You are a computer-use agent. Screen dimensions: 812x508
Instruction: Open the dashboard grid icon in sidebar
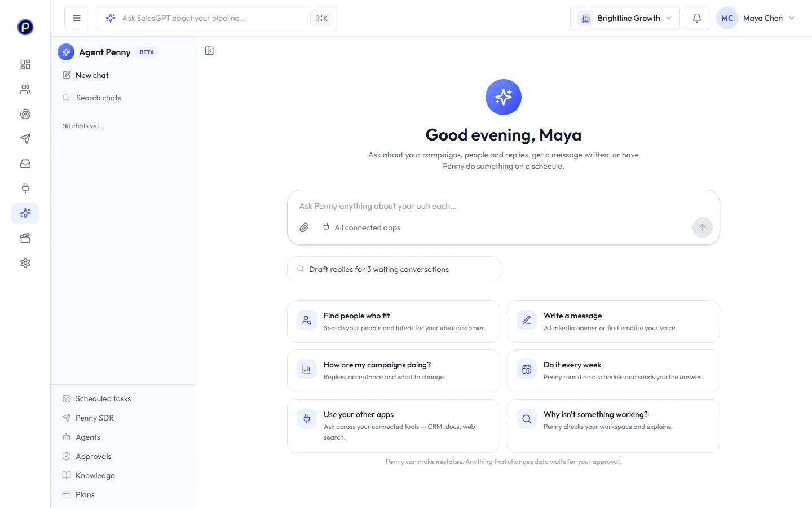[x=25, y=64]
